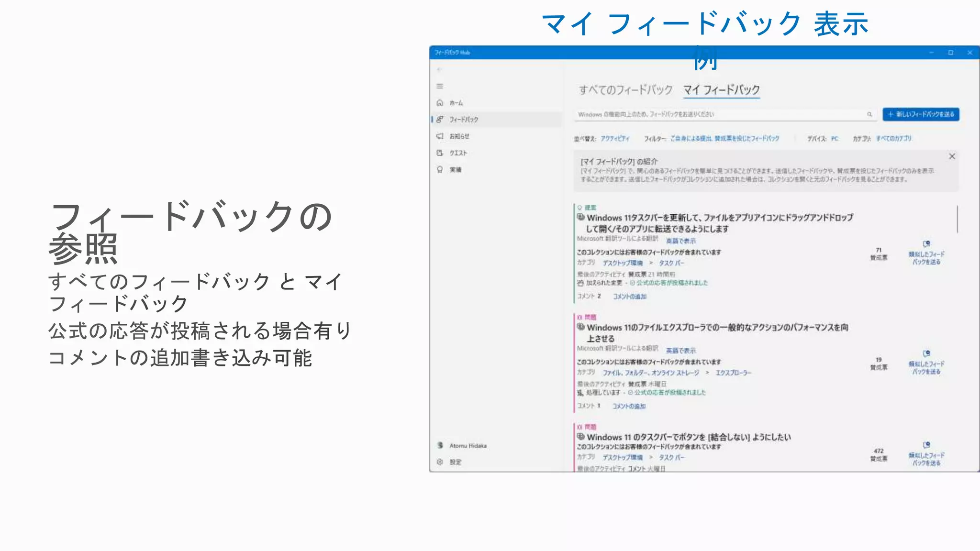Click 英語で表示 for taskbar drag-drop item
The width and height of the screenshot is (980, 551).
[x=681, y=241]
